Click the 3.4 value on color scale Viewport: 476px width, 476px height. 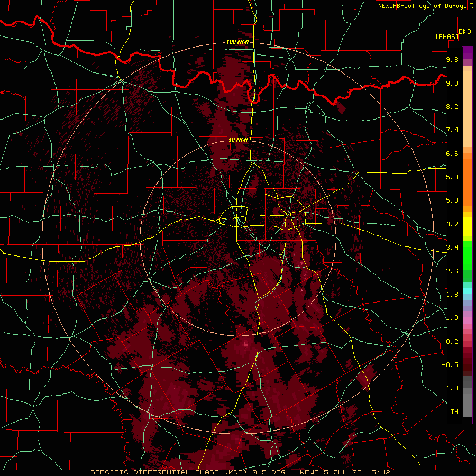click(452, 248)
